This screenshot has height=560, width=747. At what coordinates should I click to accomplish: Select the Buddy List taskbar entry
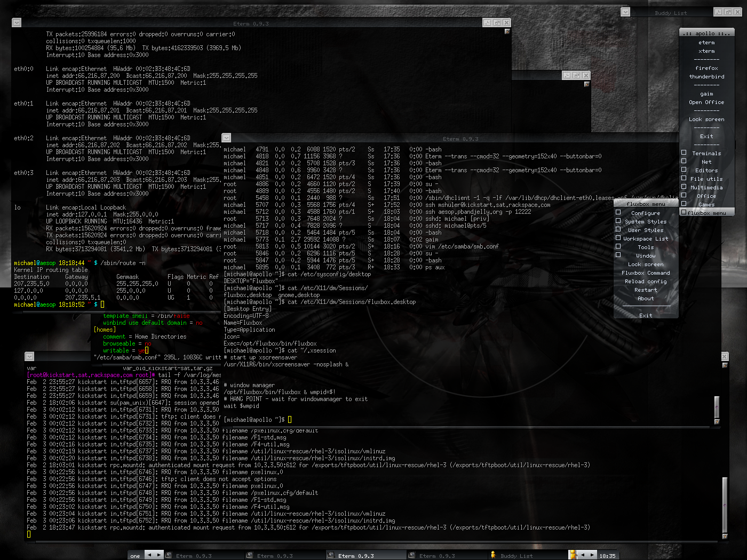pos(527,556)
